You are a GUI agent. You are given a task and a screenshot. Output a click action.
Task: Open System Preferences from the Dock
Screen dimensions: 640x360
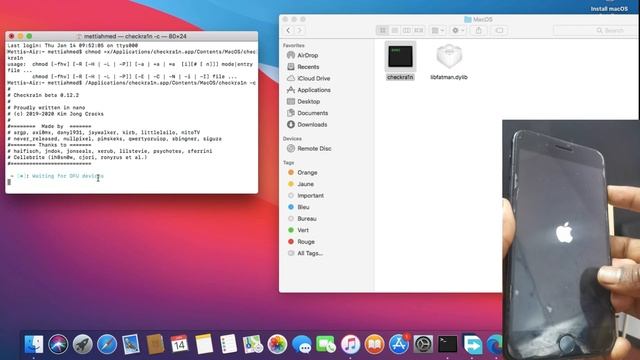click(423, 344)
